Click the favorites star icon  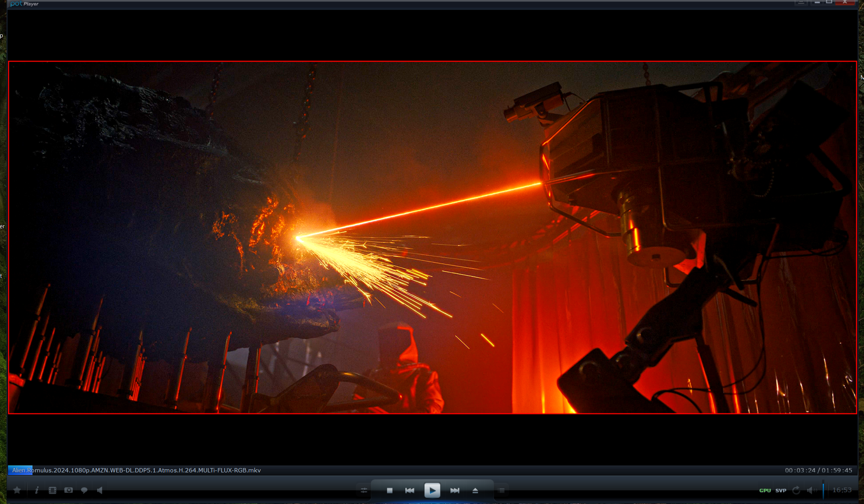point(17,490)
